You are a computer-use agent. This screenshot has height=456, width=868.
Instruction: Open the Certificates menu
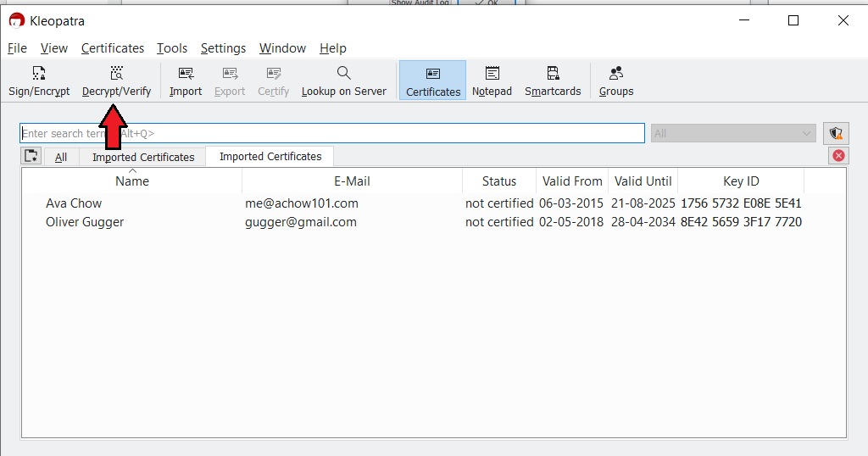tap(113, 48)
